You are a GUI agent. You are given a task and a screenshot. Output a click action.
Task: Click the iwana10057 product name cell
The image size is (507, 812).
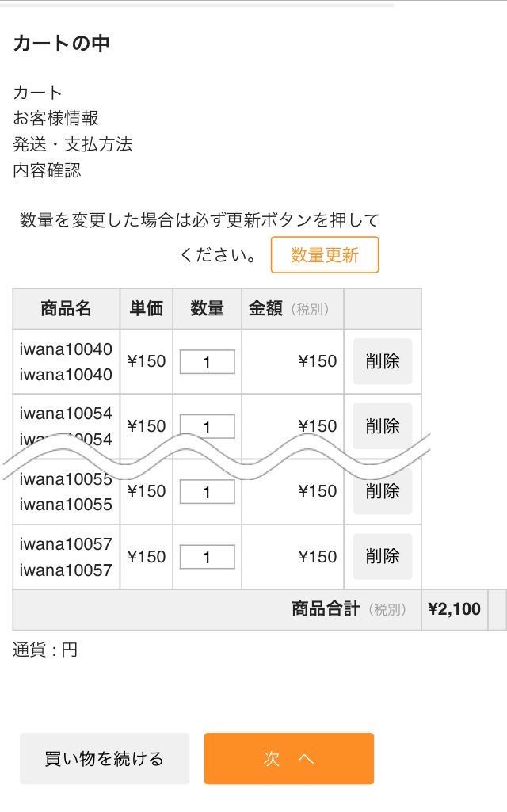click(66, 557)
